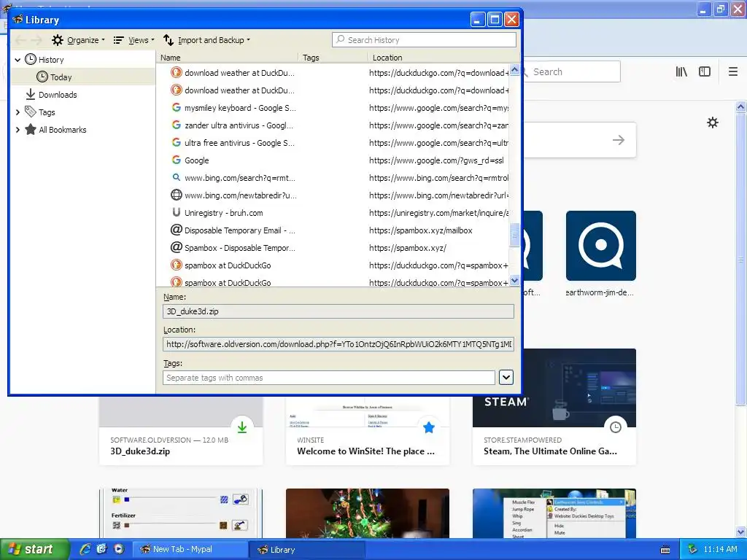The width and height of the screenshot is (747, 560).
Task: Toggle the Mypal sidebar icon
Action: coord(705,72)
